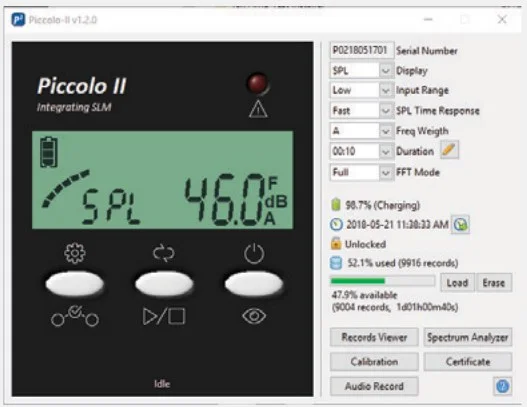Screen dimensions: 527x407
Task: Open the FFT Mode dropdown showing Full
Action: (x=362, y=172)
